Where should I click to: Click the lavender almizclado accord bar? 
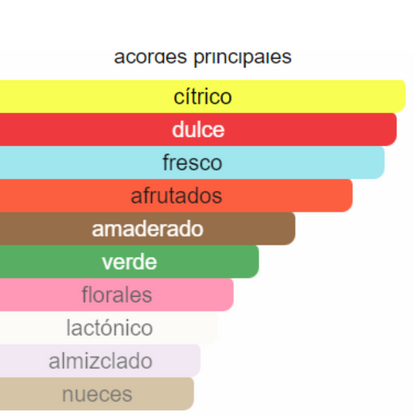(x=100, y=360)
